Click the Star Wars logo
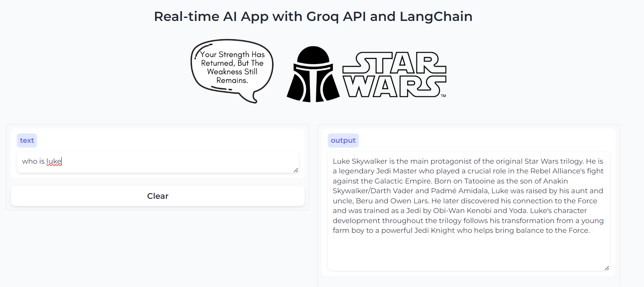The width and height of the screenshot is (644, 287). click(394, 75)
